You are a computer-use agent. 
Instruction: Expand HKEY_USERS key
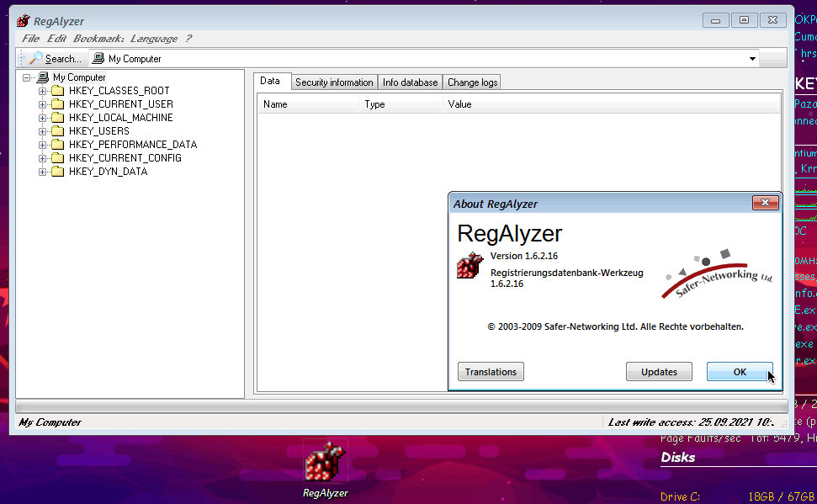coord(43,131)
